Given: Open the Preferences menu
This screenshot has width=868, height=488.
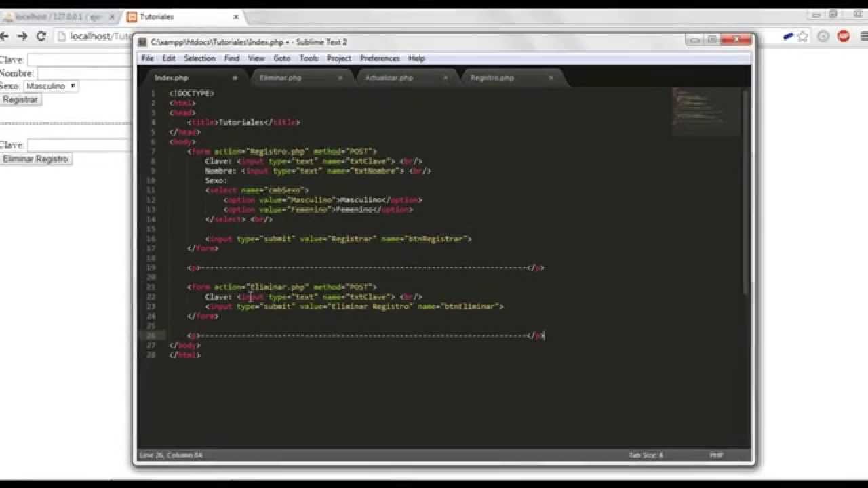Looking at the screenshot, I should tap(380, 58).
